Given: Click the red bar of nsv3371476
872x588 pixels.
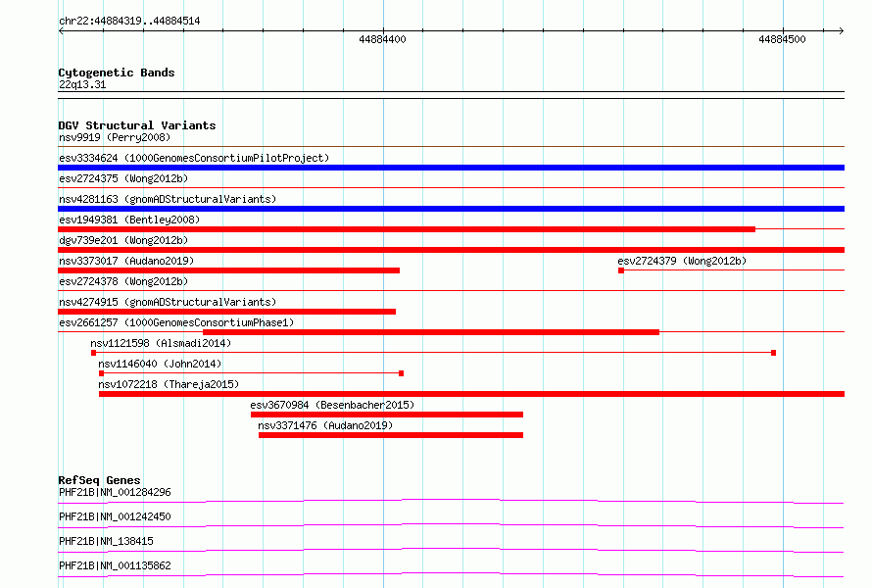Looking at the screenshot, I should pos(391,435).
